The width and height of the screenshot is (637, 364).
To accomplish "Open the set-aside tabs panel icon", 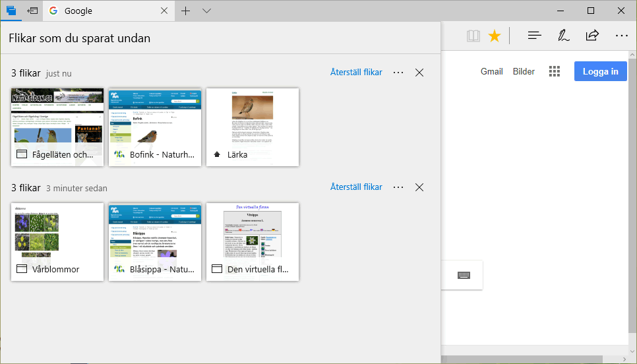I will [x=11, y=11].
